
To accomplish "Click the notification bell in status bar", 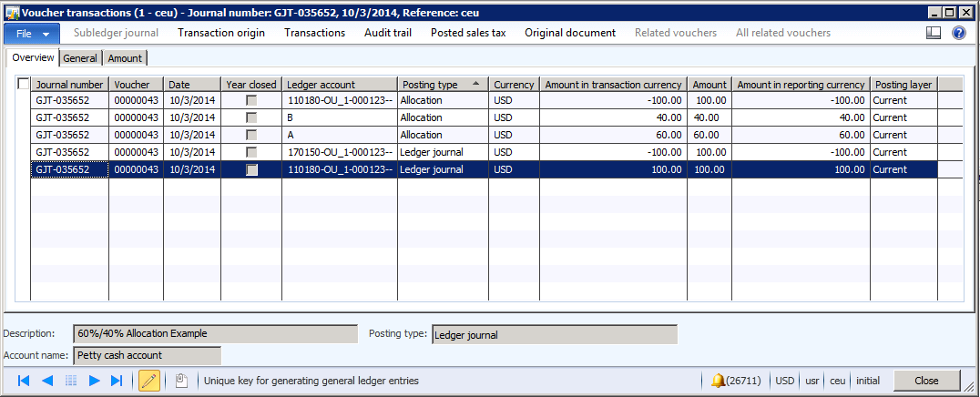I will (719, 381).
